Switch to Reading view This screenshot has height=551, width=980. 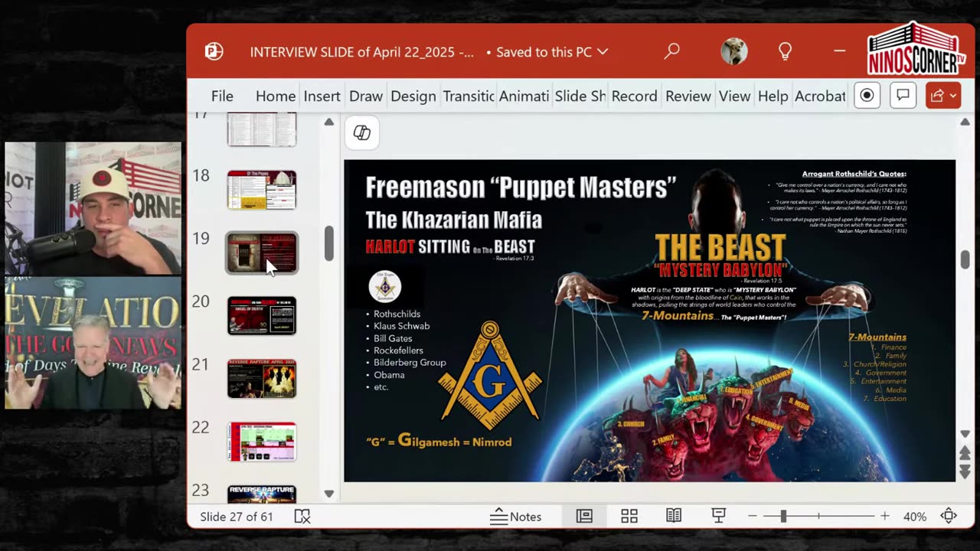[x=674, y=517]
